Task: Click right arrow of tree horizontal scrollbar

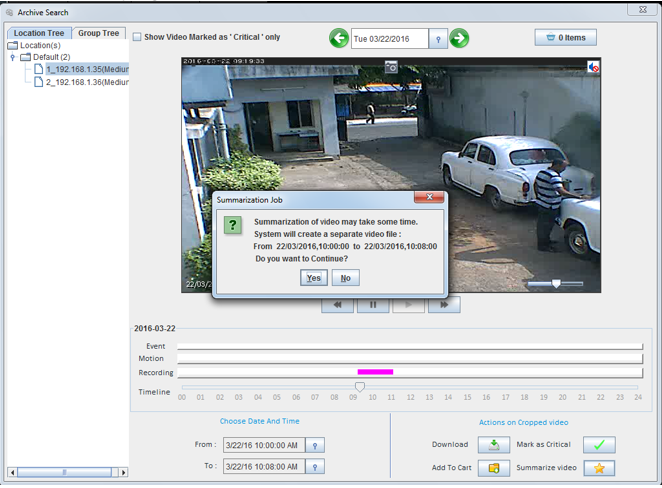Action: (x=123, y=472)
